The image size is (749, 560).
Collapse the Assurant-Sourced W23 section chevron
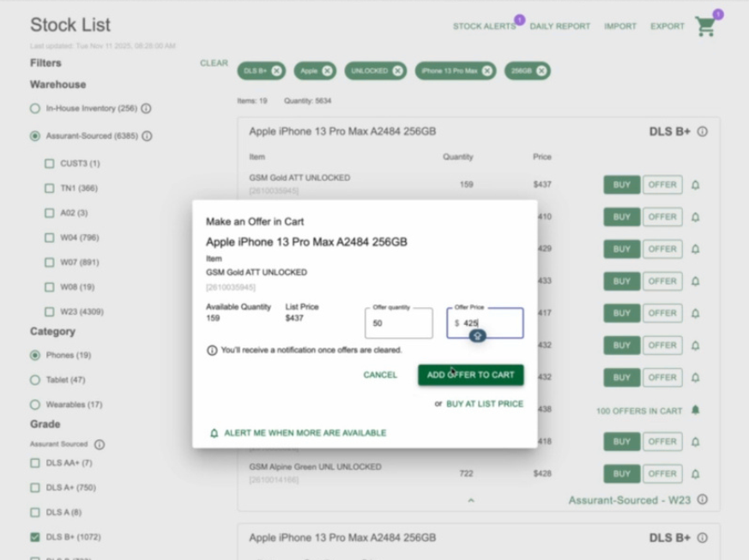pos(470,500)
